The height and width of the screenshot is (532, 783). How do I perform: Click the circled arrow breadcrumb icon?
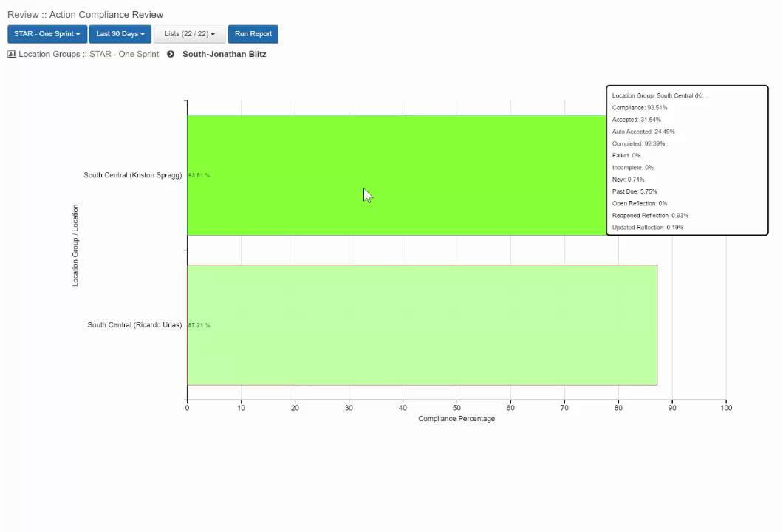click(171, 54)
